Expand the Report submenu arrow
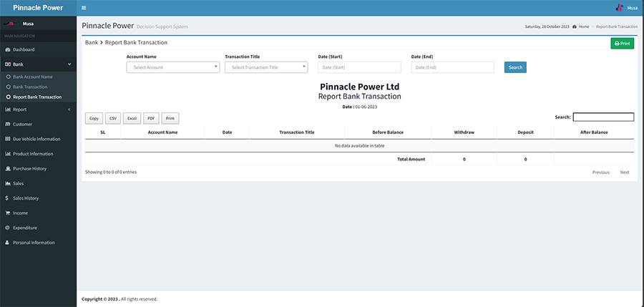Screen dimensions: 644x307 click(69, 109)
